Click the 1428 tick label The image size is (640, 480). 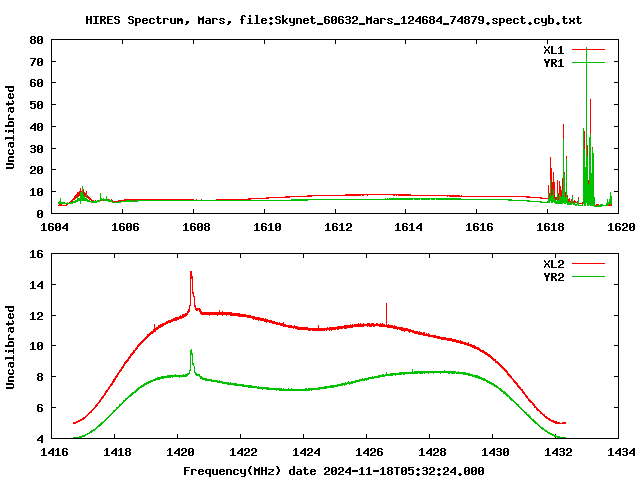click(x=432, y=452)
